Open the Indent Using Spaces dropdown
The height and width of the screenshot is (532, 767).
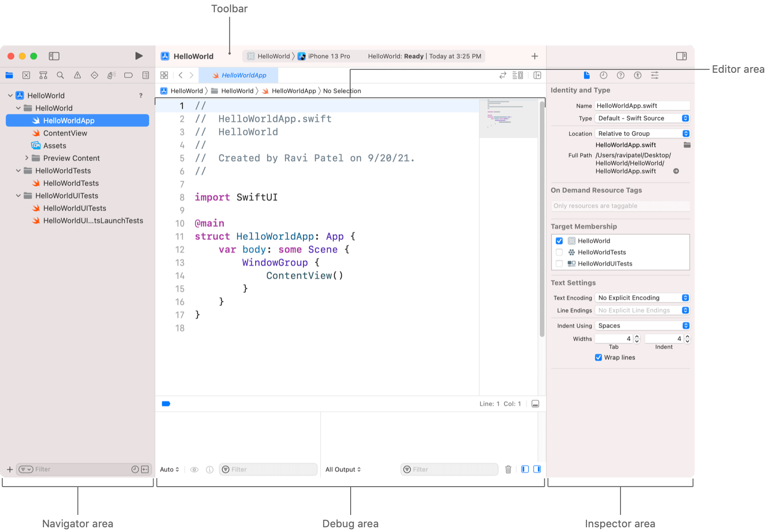(x=642, y=326)
